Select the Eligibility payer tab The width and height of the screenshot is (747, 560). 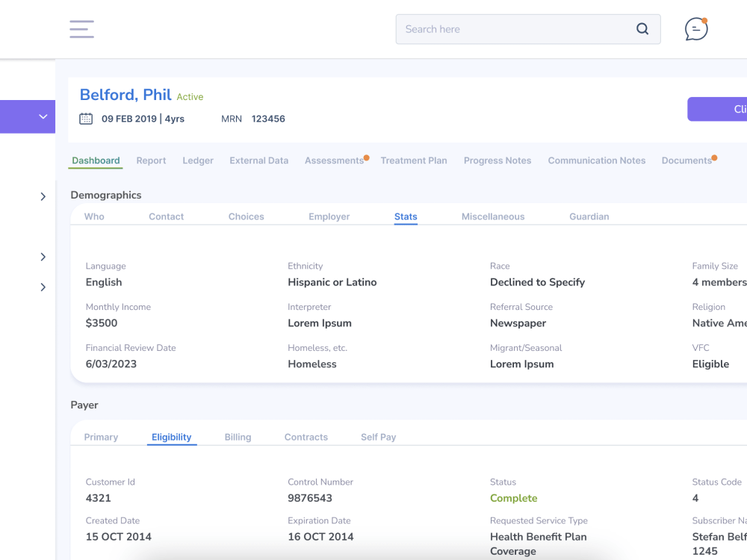point(172,437)
